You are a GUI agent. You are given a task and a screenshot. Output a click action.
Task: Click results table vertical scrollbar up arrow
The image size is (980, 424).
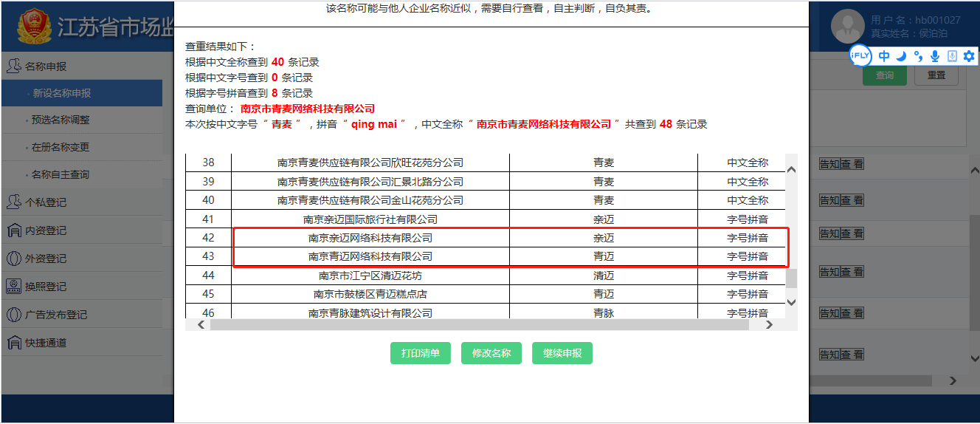(791, 169)
